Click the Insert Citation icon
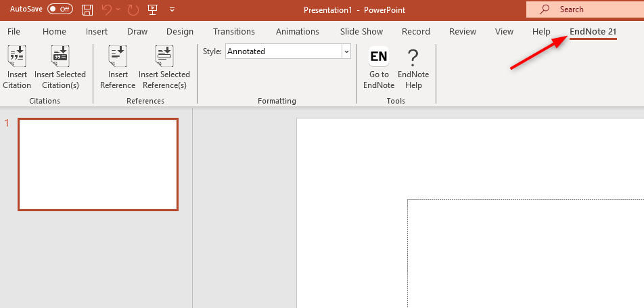 [x=17, y=58]
